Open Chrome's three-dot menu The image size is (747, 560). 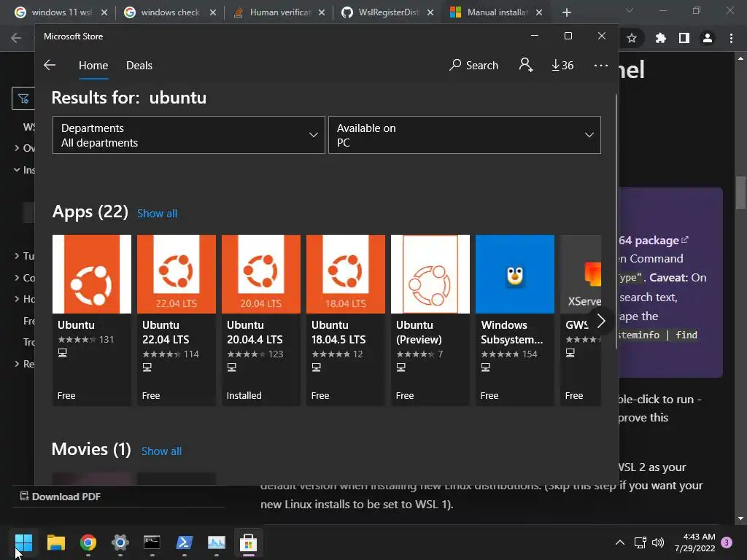(x=731, y=38)
